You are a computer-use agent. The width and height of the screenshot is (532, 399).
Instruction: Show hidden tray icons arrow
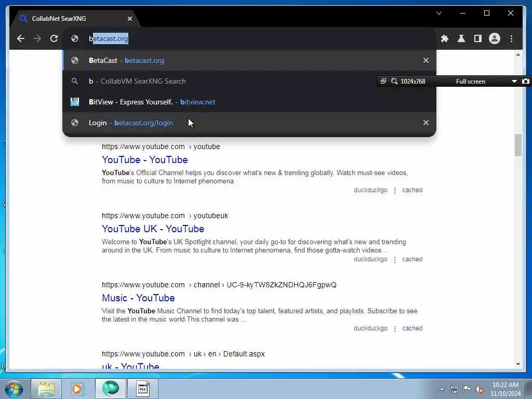tap(442, 389)
